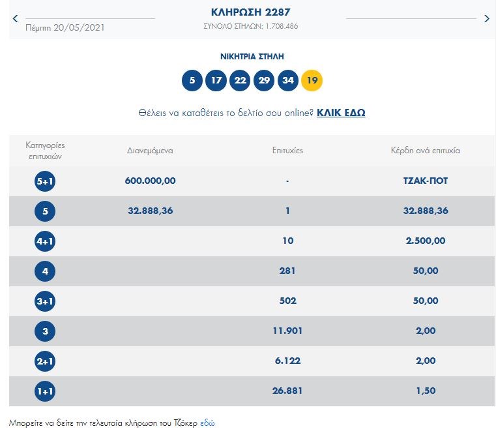Click the Κέρδη ανά επιτυχία column header

(x=424, y=151)
